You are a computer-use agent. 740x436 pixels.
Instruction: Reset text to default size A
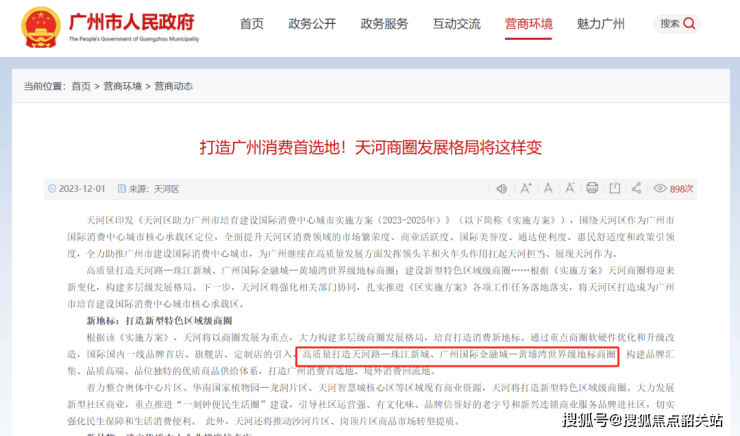548,188
